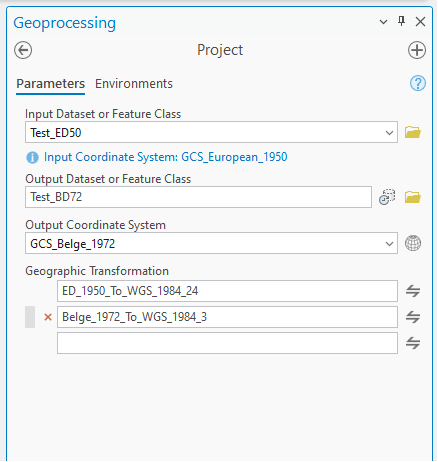Open the coordinate system globe picker

413,243
